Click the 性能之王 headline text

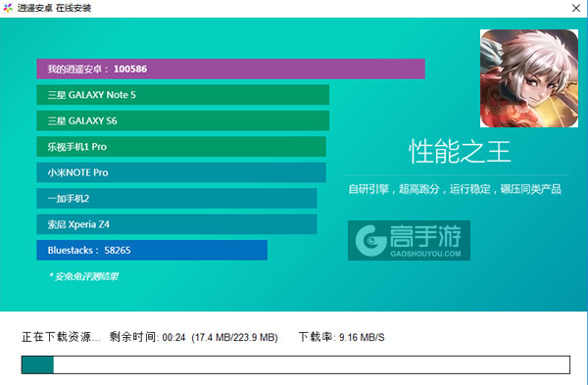(460, 152)
